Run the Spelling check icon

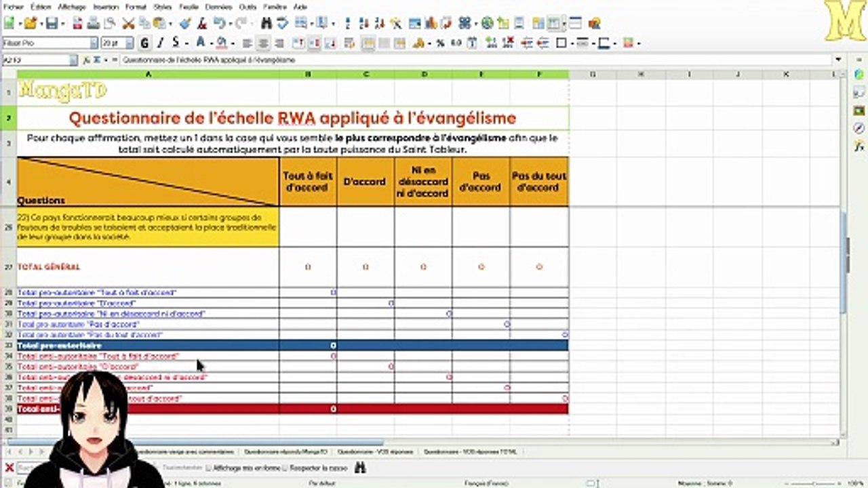click(282, 23)
